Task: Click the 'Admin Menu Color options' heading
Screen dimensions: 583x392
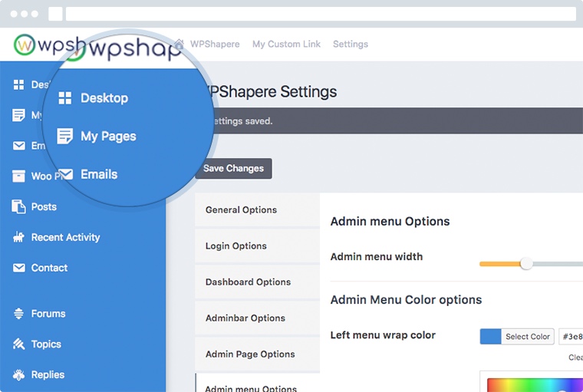Action: pos(406,300)
